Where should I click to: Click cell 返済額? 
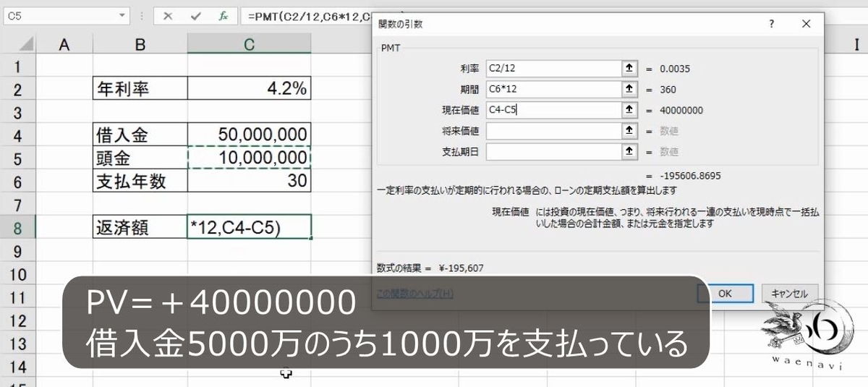[140, 228]
